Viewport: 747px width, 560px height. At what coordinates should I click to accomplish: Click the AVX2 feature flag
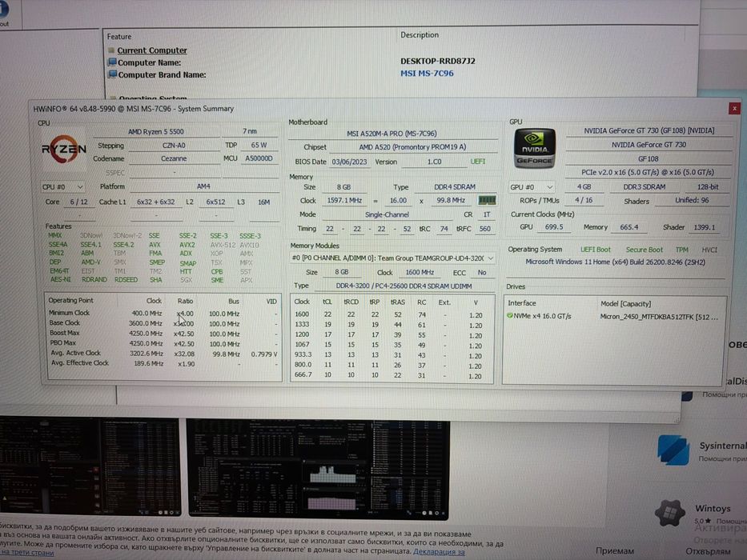pos(187,244)
